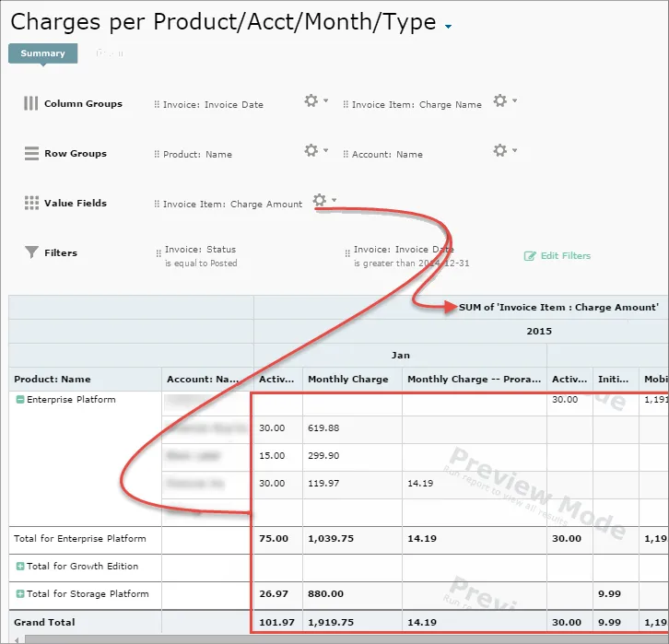669x644 pixels.
Task: Select the 101.97 grand total cell
Action: click(x=278, y=623)
